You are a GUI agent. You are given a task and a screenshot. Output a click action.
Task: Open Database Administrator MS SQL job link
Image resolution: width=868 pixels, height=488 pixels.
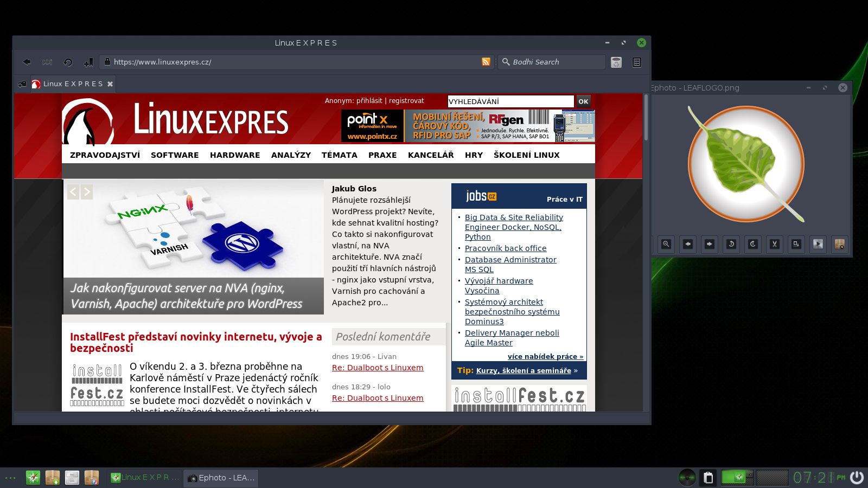pos(510,265)
